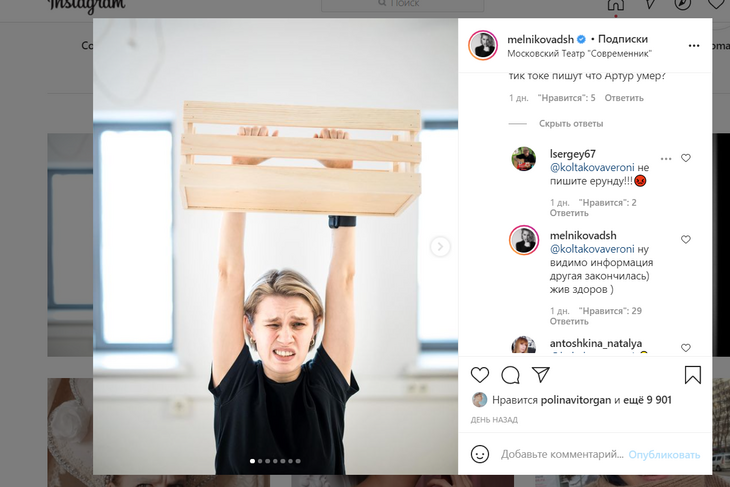Open @koltakovaveroni mention in lsergey67 reply
The width and height of the screenshot is (730, 487).
pos(592,167)
